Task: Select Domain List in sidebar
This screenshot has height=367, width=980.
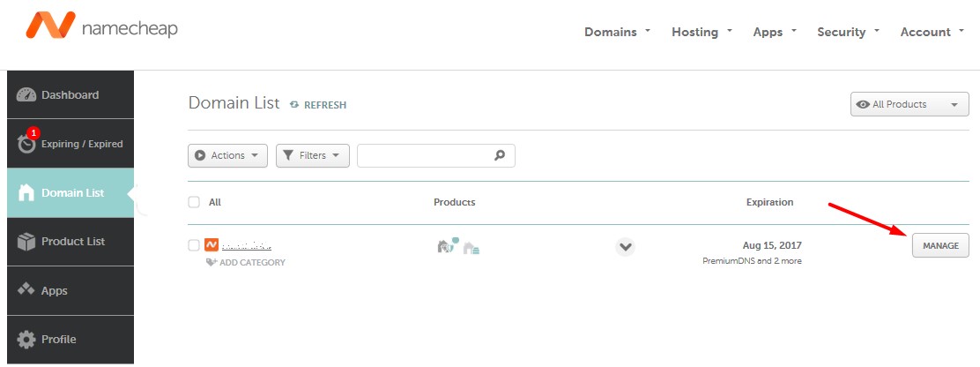Action: pyautogui.click(x=71, y=192)
